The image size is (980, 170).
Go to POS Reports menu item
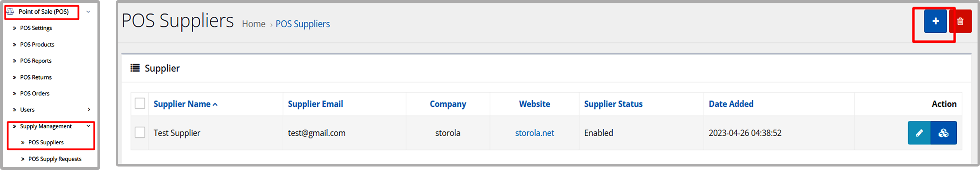36,61
